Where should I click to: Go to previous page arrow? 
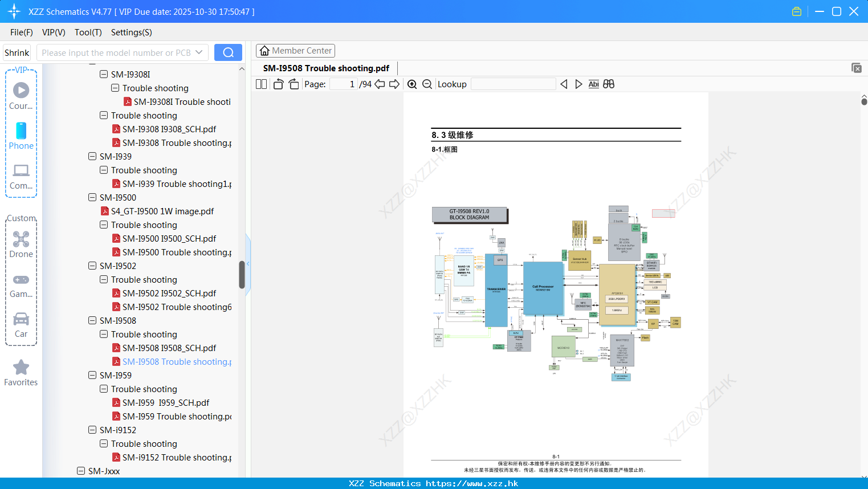coord(380,84)
